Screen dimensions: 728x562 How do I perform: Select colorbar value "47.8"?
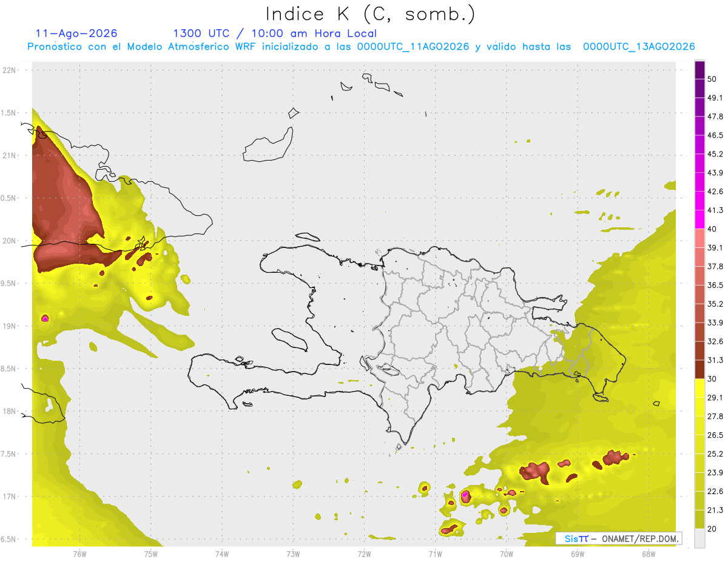coord(715,116)
